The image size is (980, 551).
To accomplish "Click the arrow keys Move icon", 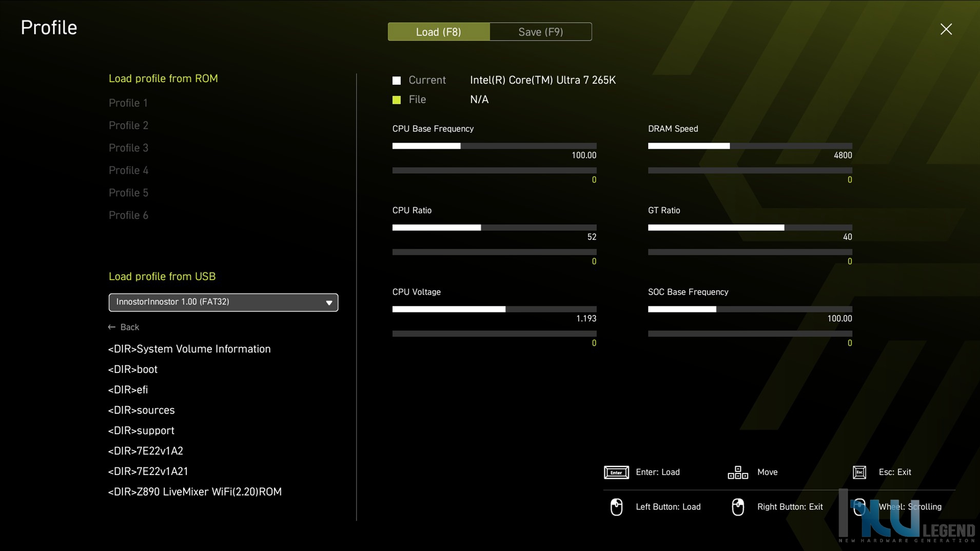I will click(738, 473).
